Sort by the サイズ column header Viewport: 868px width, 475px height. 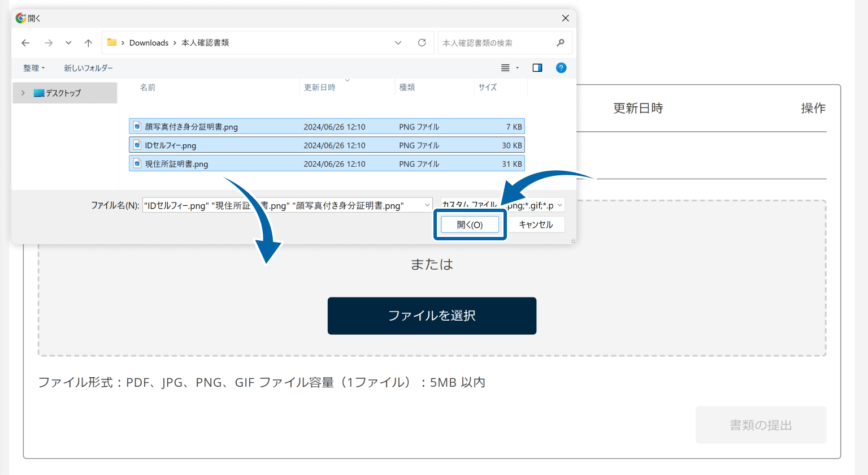[488, 87]
